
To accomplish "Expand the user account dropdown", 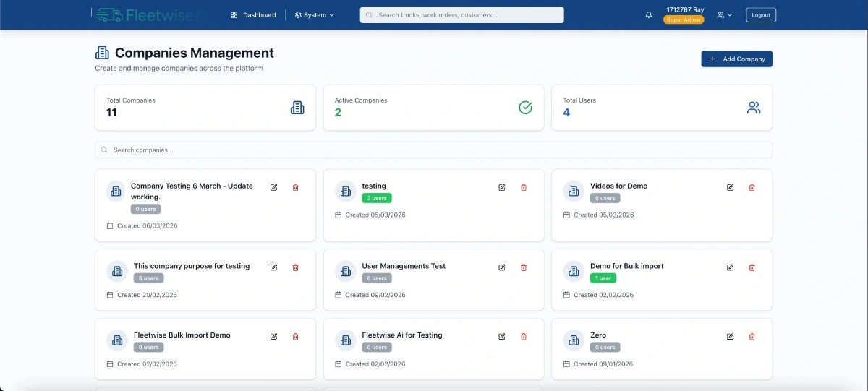I will (x=724, y=15).
